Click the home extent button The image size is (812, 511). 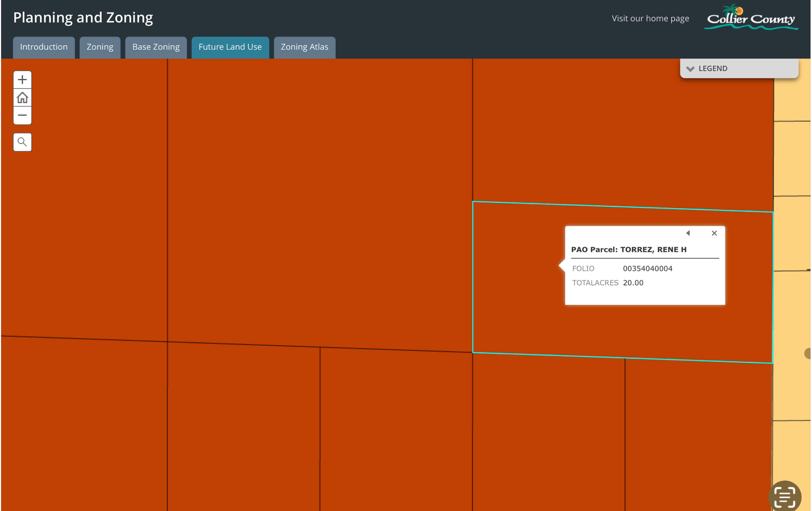coord(22,97)
